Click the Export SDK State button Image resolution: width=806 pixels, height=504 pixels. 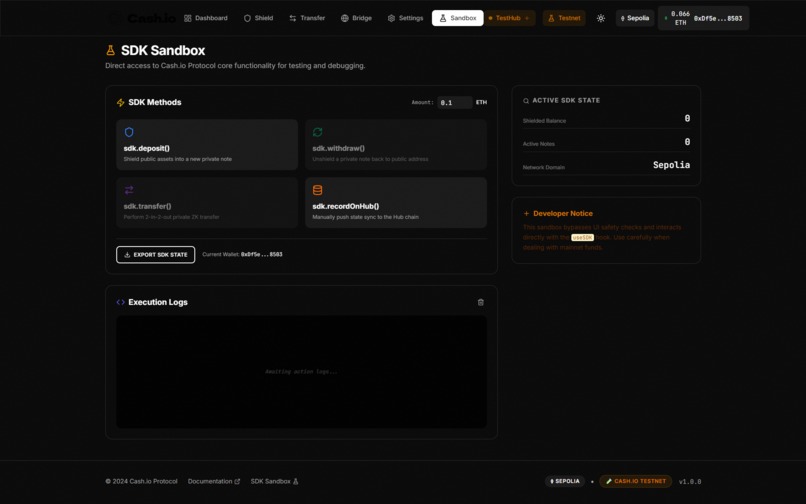pos(156,255)
